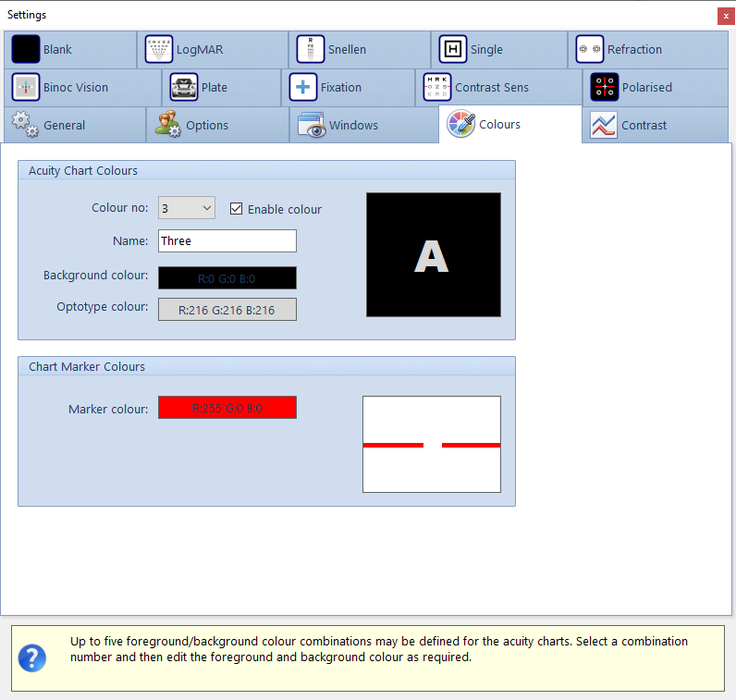Select the Fixation cross icon
This screenshot has height=700, width=736.
click(303, 87)
